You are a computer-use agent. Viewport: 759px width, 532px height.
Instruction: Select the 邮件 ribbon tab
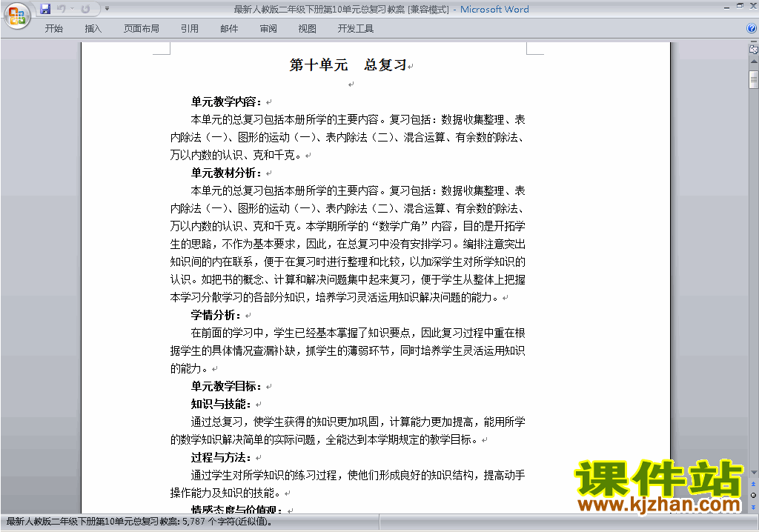pyautogui.click(x=229, y=29)
